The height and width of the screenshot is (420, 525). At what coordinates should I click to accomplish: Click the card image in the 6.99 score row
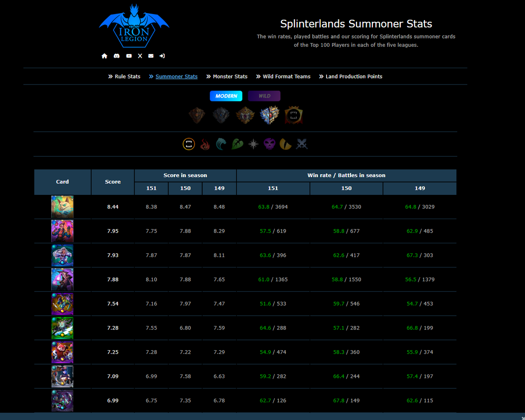click(x=62, y=400)
